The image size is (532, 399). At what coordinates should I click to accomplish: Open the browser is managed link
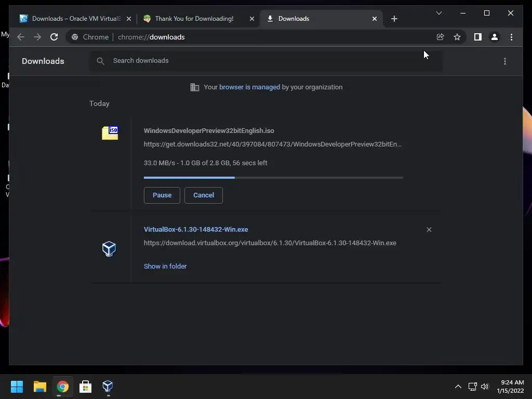(x=249, y=87)
